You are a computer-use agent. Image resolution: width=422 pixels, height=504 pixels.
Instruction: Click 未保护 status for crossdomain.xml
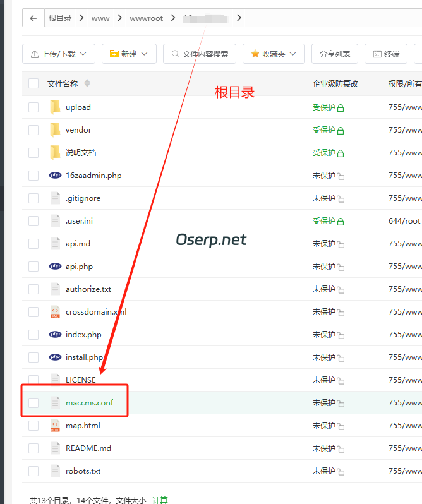pyautogui.click(x=323, y=312)
